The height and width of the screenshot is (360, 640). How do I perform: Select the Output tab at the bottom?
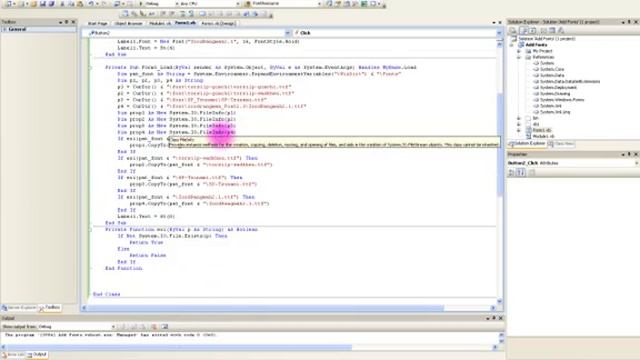click(x=37, y=355)
